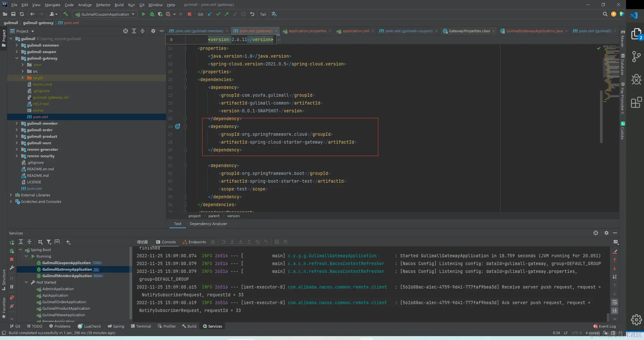Click the Build project hammer icon
Screen dimensions: 644x340
coord(66,14)
